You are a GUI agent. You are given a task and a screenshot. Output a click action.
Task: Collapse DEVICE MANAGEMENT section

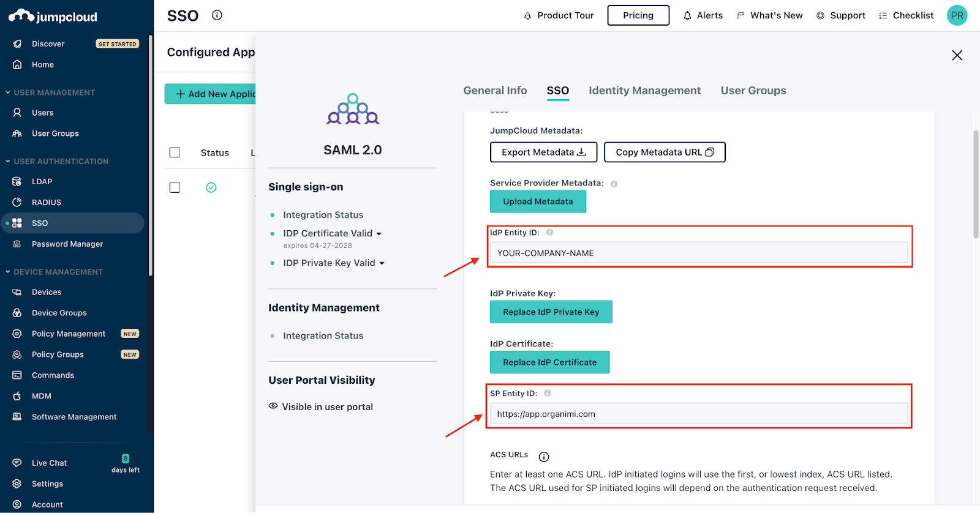(8, 272)
